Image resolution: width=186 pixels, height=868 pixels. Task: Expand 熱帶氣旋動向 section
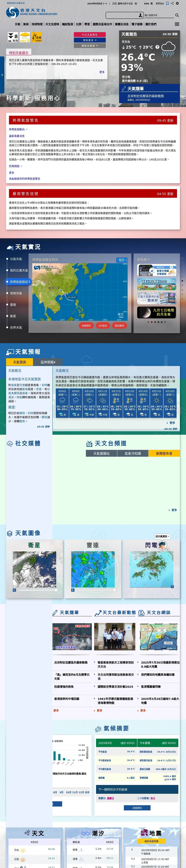(x=18, y=129)
